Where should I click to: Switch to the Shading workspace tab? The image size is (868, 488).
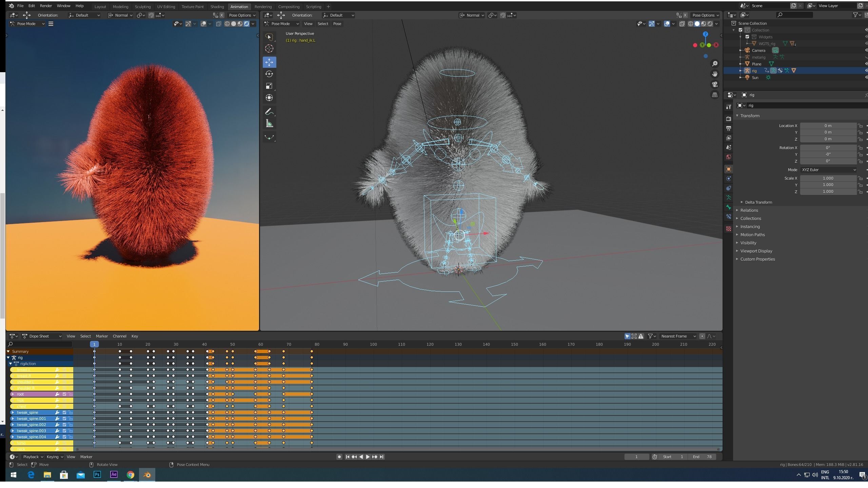pos(217,6)
